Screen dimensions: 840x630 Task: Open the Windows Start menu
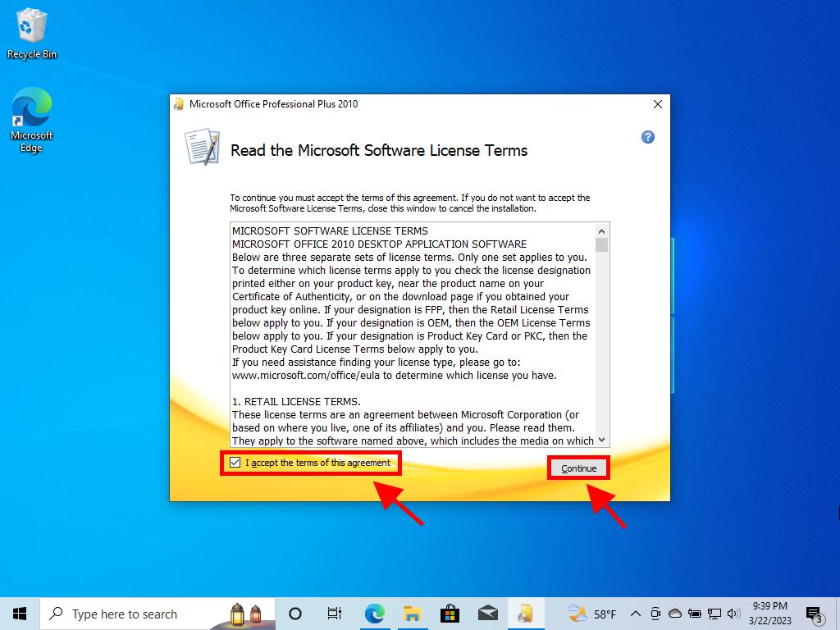pyautogui.click(x=20, y=614)
